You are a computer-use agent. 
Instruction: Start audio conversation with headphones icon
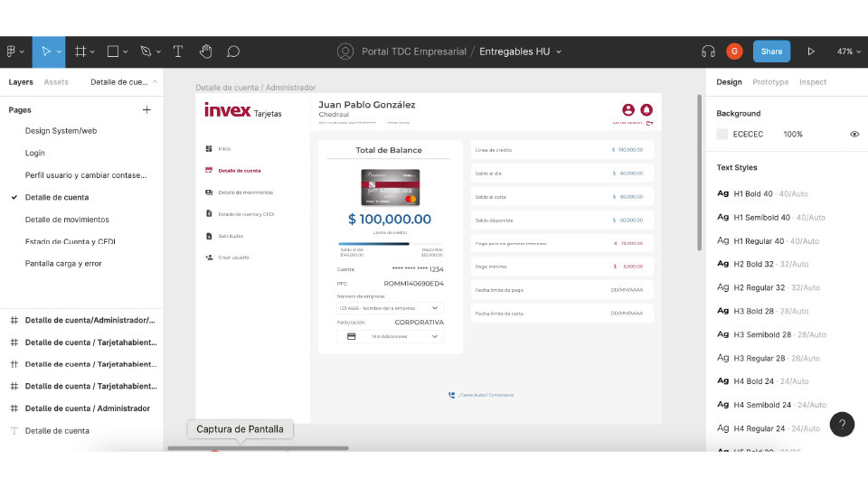[708, 52]
